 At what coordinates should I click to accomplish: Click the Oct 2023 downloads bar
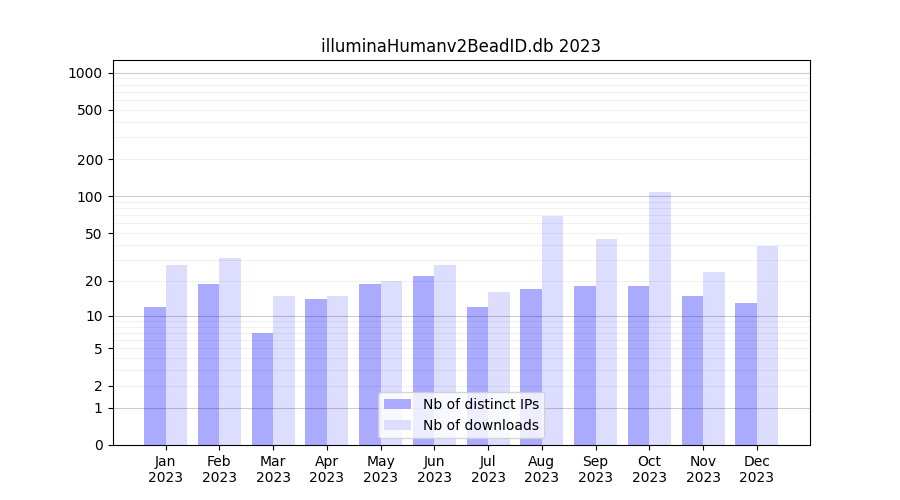pyautogui.click(x=660, y=318)
